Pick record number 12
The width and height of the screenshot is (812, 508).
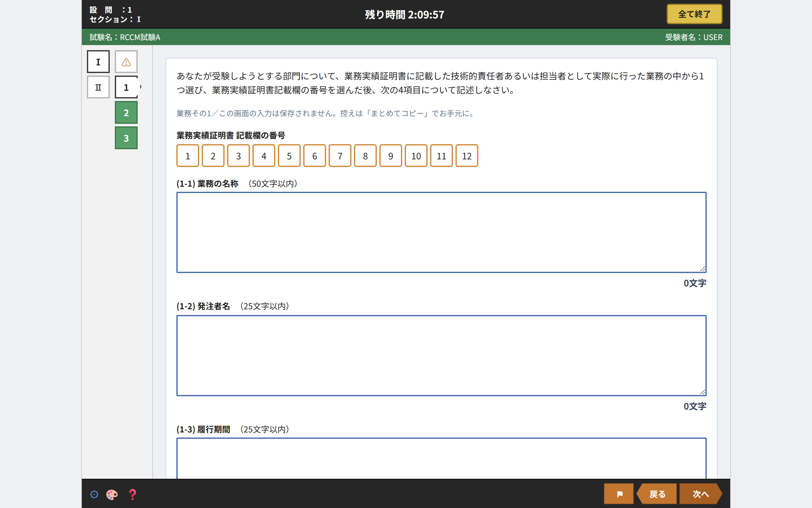click(467, 156)
